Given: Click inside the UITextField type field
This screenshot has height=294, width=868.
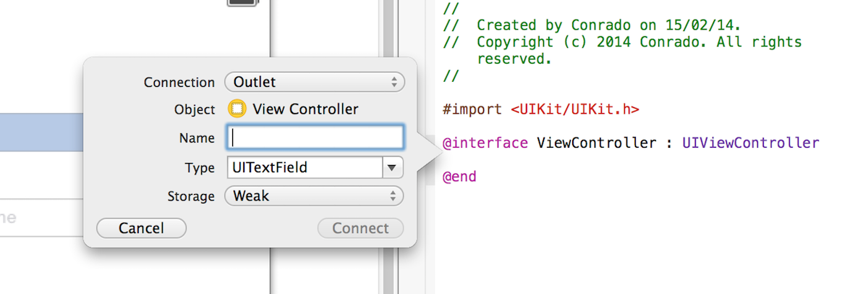Looking at the screenshot, I should [x=305, y=167].
